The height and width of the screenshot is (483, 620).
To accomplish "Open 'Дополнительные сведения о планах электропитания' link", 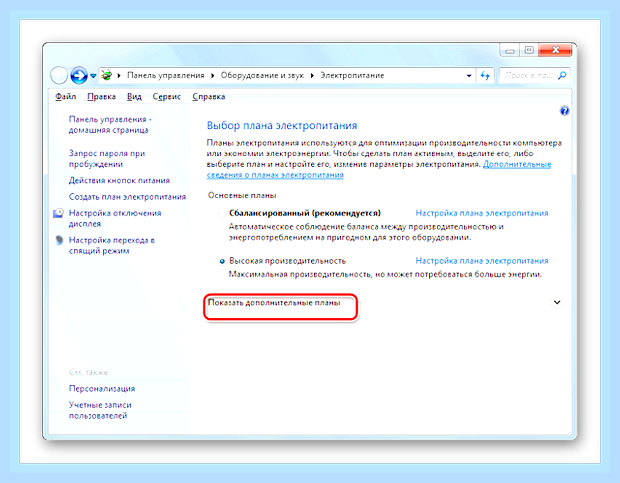I will (x=379, y=169).
